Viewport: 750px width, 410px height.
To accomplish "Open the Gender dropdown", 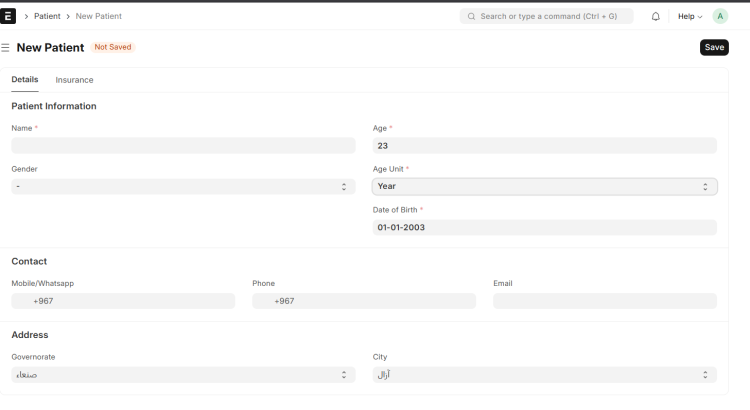I will click(183, 187).
